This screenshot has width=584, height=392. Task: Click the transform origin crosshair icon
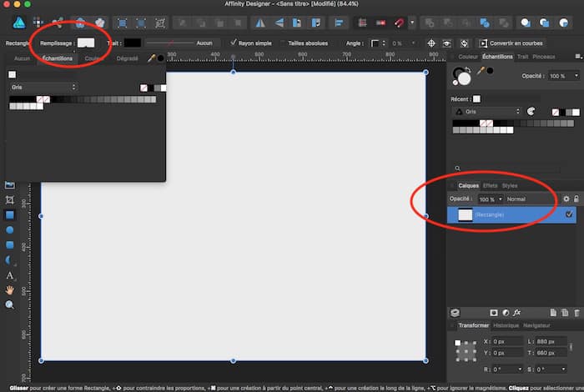click(x=431, y=43)
